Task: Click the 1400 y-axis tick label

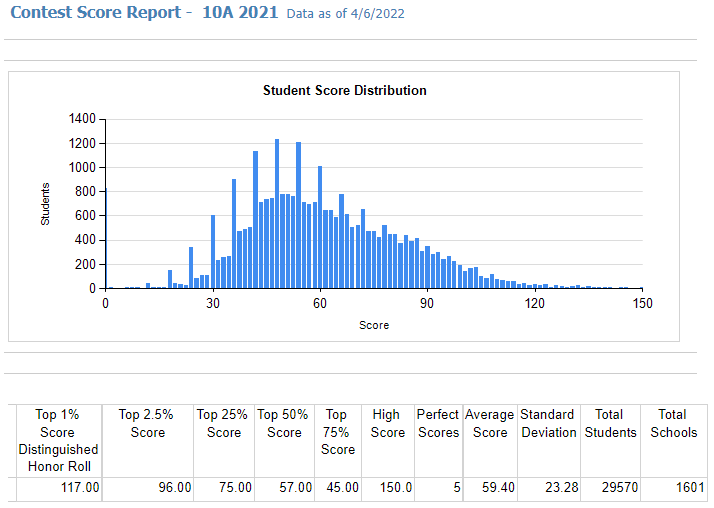Action: 82,119
